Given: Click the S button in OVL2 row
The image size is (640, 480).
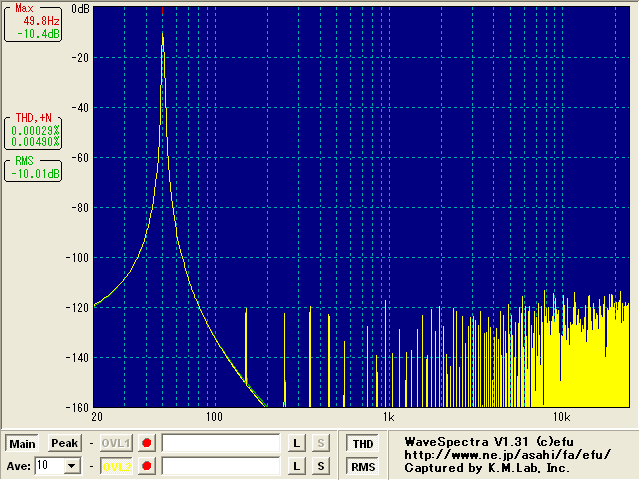Looking at the screenshot, I should pos(321,466).
